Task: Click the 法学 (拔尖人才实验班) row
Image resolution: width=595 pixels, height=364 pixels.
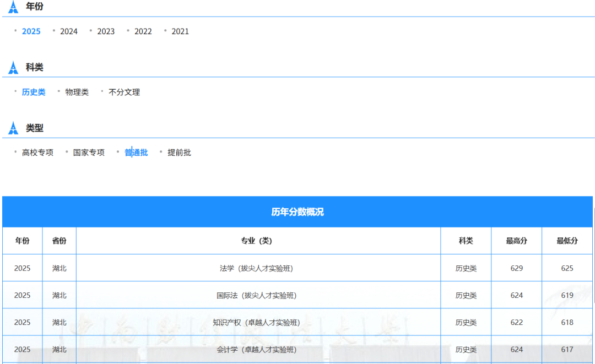Action: click(297, 268)
